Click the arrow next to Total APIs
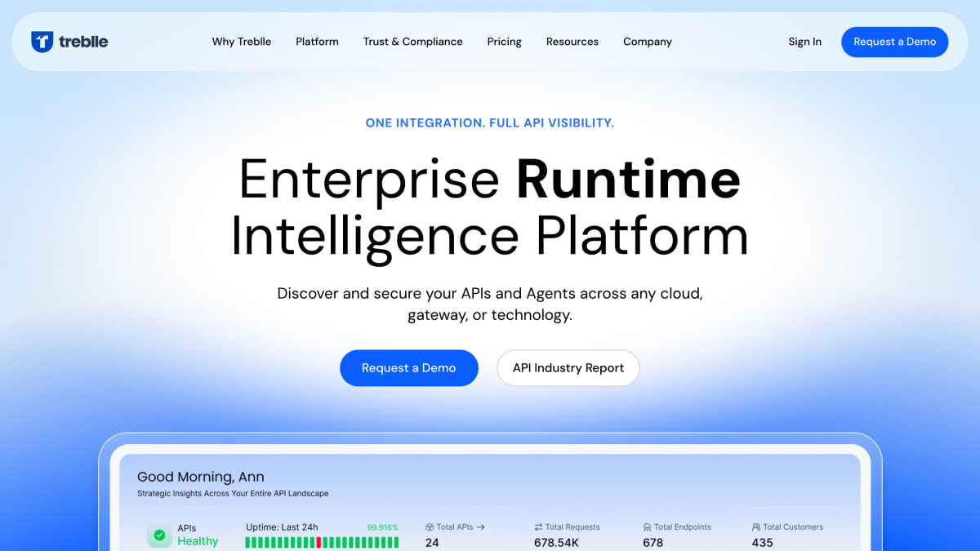Screen dimensions: 980x551 pyautogui.click(x=481, y=527)
